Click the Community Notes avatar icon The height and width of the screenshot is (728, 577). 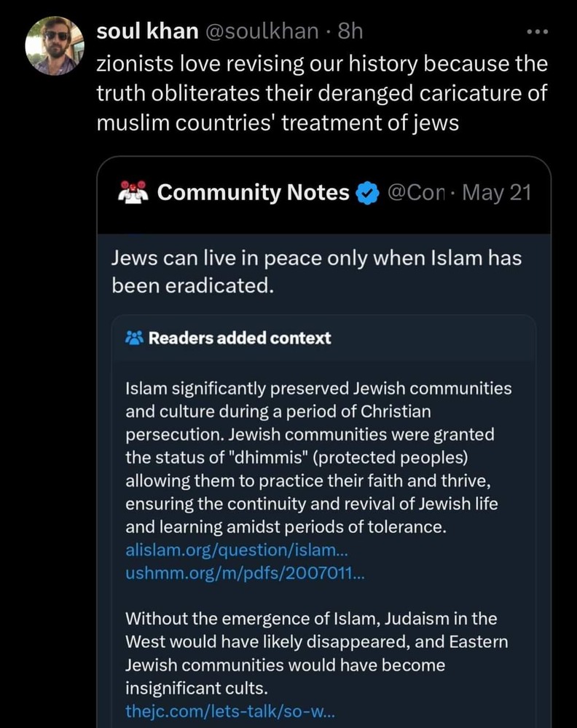tap(133, 193)
